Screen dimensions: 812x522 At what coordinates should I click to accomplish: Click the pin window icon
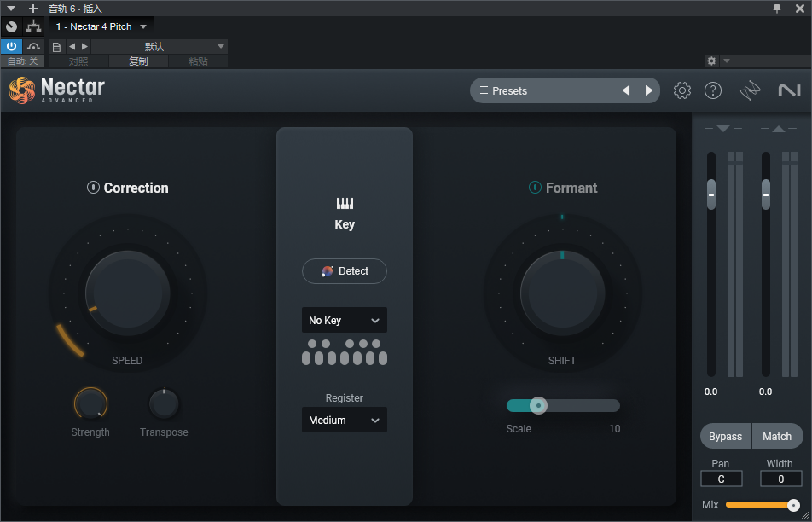pos(777,9)
